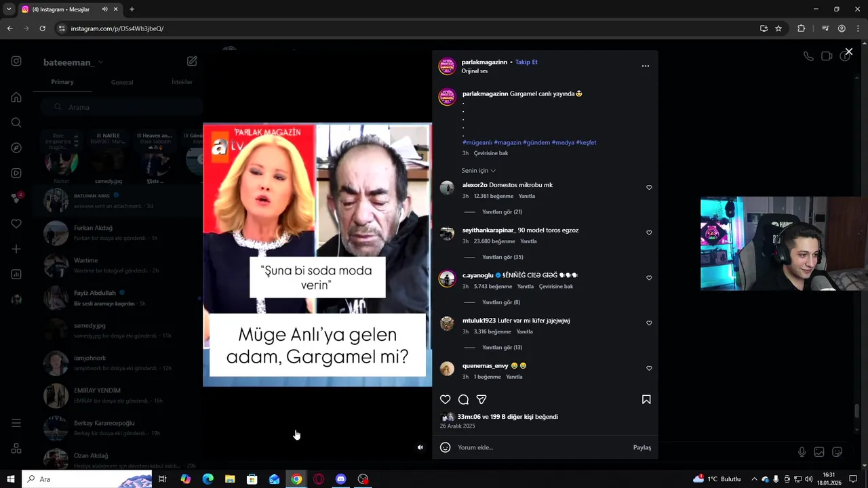
Task: Expand 21 replies under alexor2o comment
Action: pos(502,212)
